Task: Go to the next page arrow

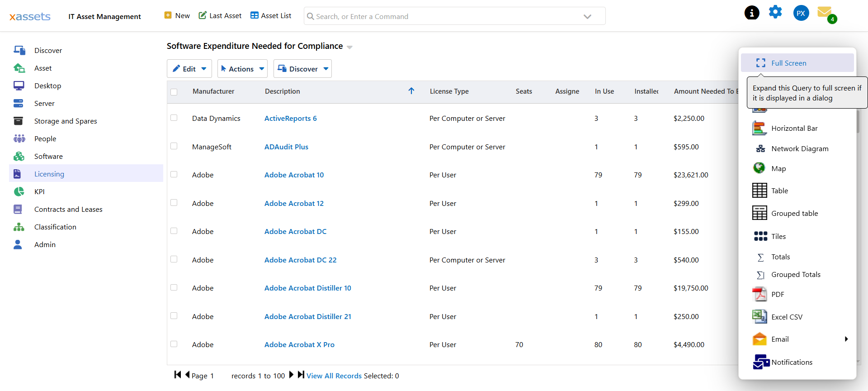Action: 291,375
